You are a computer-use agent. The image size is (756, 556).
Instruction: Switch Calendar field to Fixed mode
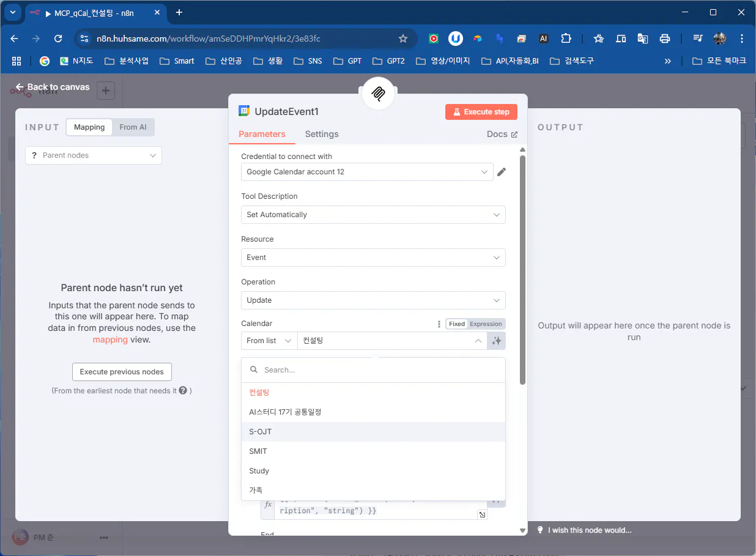(457, 324)
